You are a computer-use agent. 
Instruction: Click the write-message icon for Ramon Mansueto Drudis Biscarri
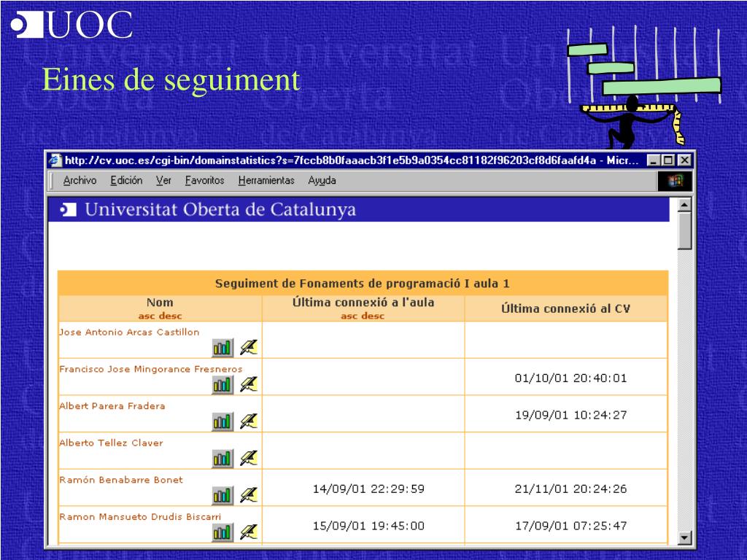tap(248, 532)
